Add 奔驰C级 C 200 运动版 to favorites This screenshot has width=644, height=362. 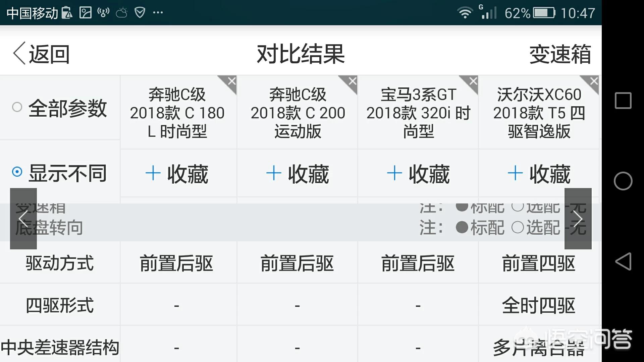coord(298,174)
